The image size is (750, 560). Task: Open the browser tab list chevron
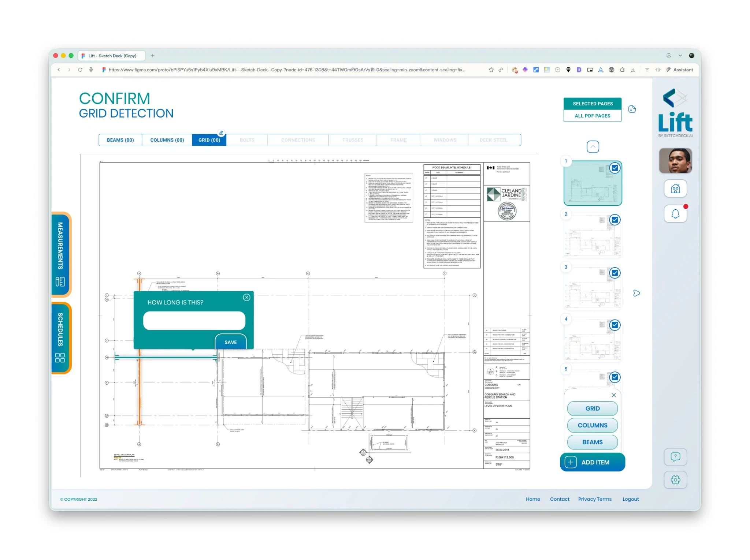point(680,56)
